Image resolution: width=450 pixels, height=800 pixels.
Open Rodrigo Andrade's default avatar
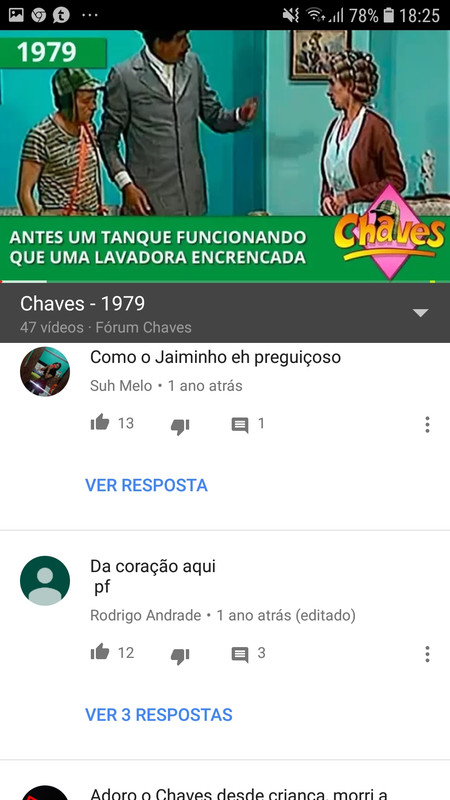click(45, 581)
